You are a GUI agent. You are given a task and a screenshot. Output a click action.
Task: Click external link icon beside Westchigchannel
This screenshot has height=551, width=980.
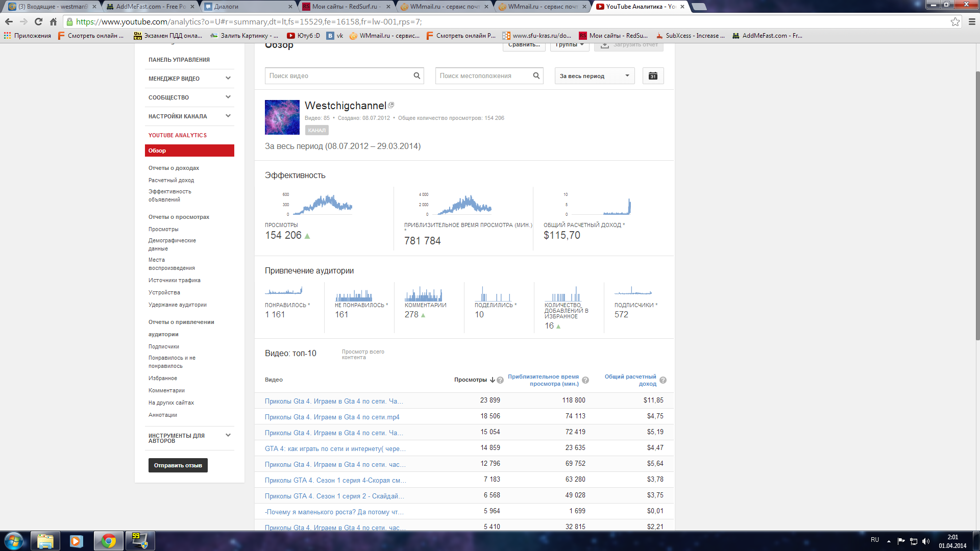point(391,105)
